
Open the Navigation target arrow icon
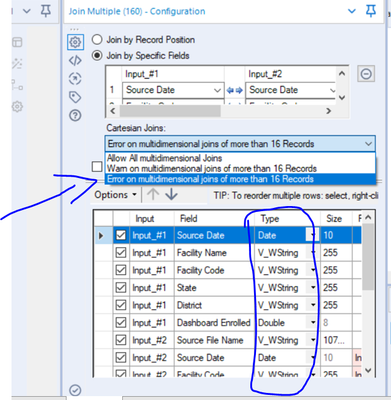coord(75,79)
